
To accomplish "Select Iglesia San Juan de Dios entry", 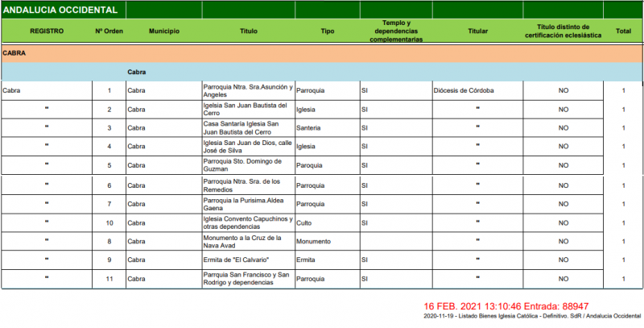I will (246, 146).
